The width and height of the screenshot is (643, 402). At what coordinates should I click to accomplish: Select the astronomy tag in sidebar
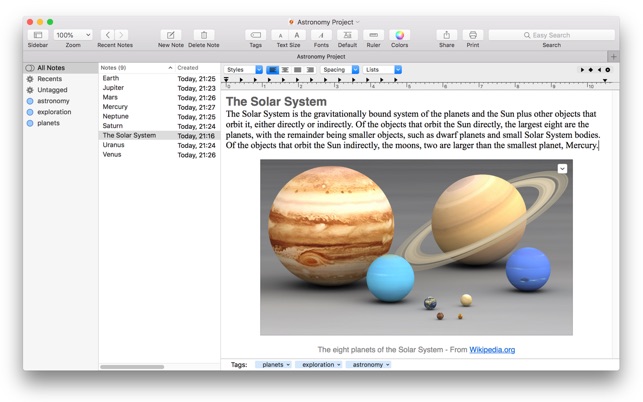coord(53,101)
